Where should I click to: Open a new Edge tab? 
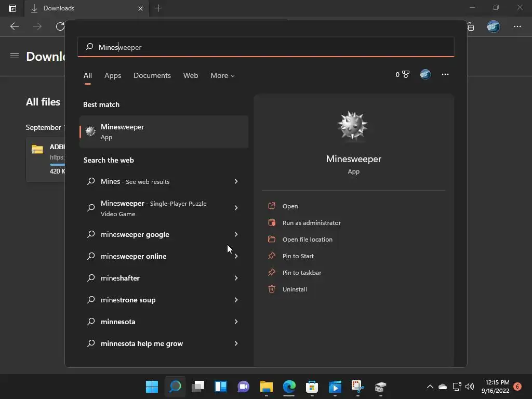coord(158,8)
